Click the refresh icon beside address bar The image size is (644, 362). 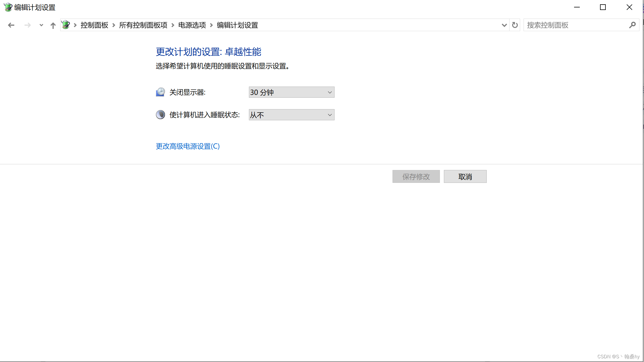point(515,25)
